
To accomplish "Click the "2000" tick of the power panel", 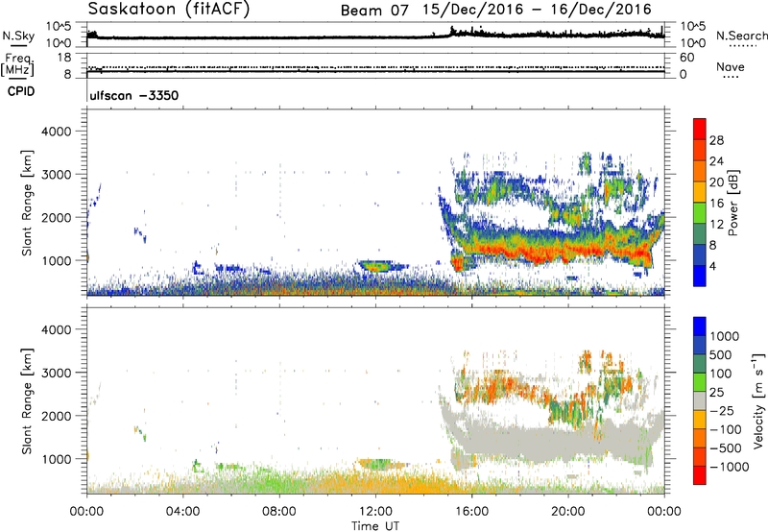I will click(x=56, y=217).
